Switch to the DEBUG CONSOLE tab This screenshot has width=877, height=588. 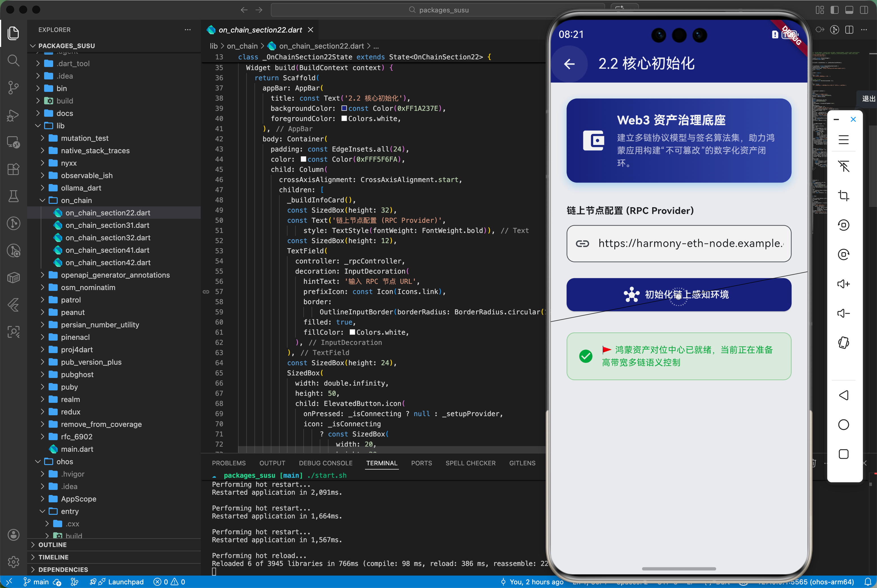point(325,463)
